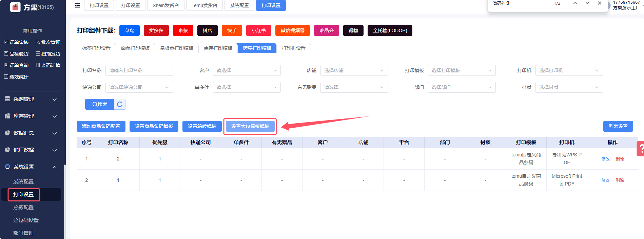Click the refresh icon beside 搜索
Screen dimensions: 644x239
point(120,104)
